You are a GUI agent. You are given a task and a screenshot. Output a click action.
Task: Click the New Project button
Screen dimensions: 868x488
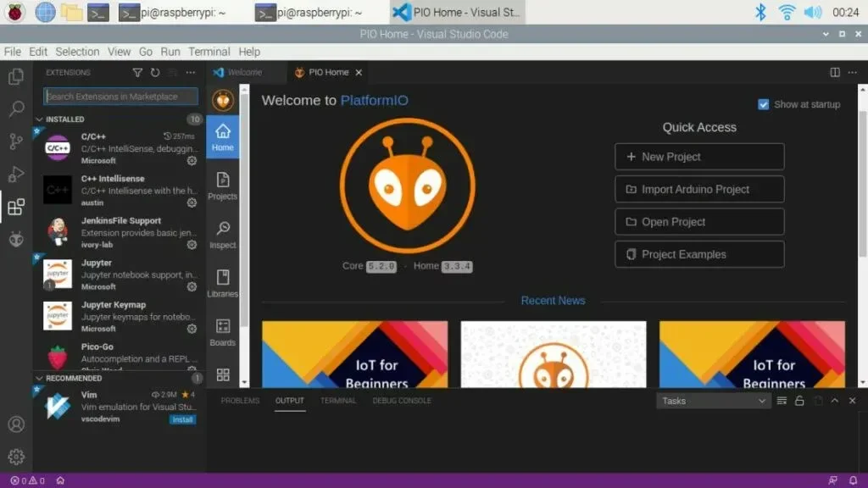click(x=699, y=157)
